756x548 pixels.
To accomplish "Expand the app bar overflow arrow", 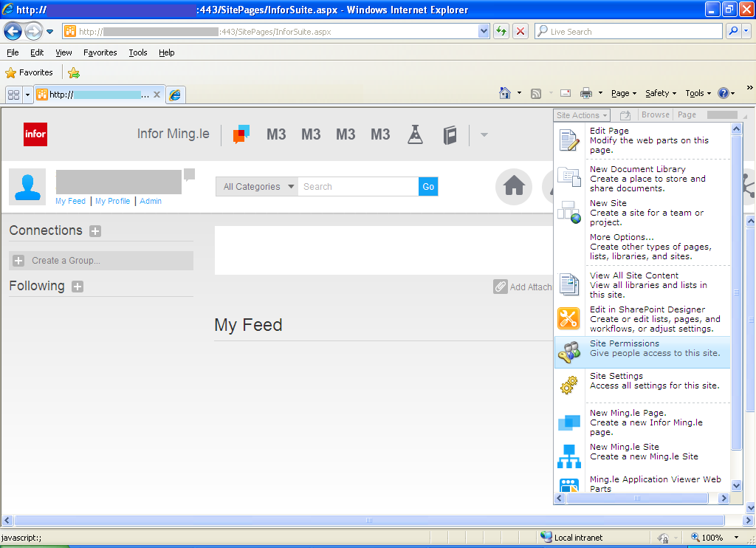I will (484, 134).
